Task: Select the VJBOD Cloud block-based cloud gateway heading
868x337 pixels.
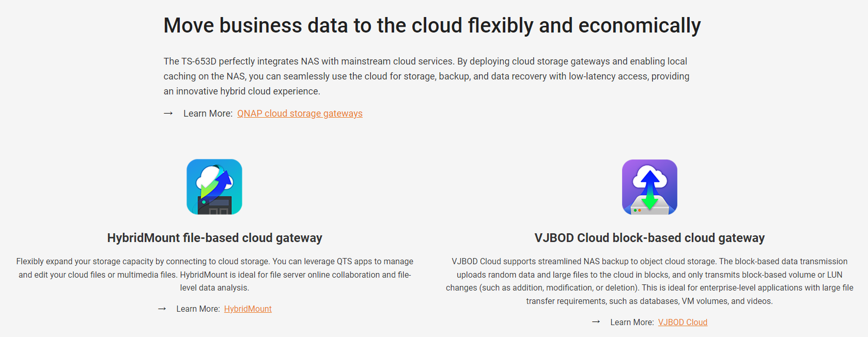Action: pos(649,238)
